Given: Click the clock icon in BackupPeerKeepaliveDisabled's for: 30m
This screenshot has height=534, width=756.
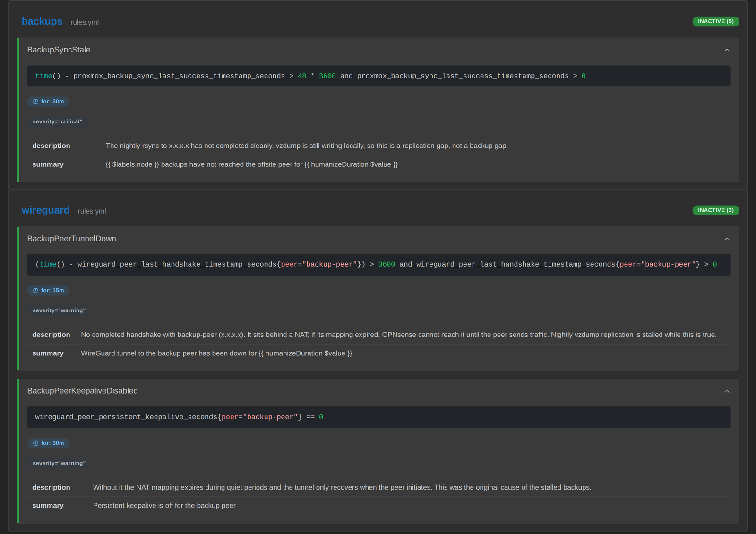Looking at the screenshot, I should click(36, 443).
